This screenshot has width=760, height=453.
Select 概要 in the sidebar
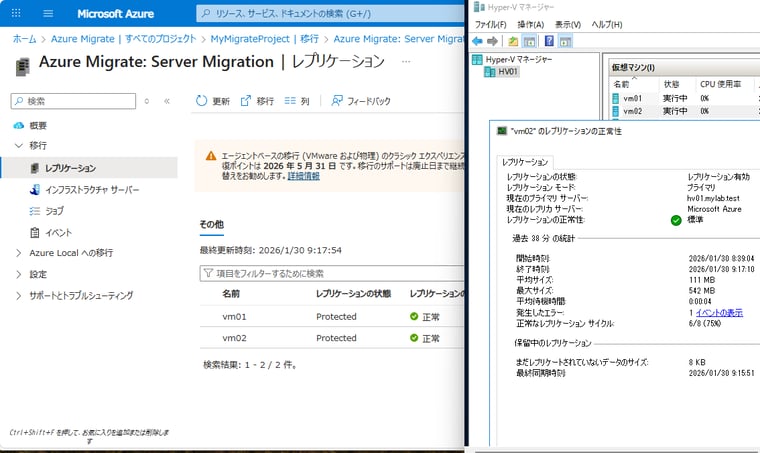click(38, 125)
